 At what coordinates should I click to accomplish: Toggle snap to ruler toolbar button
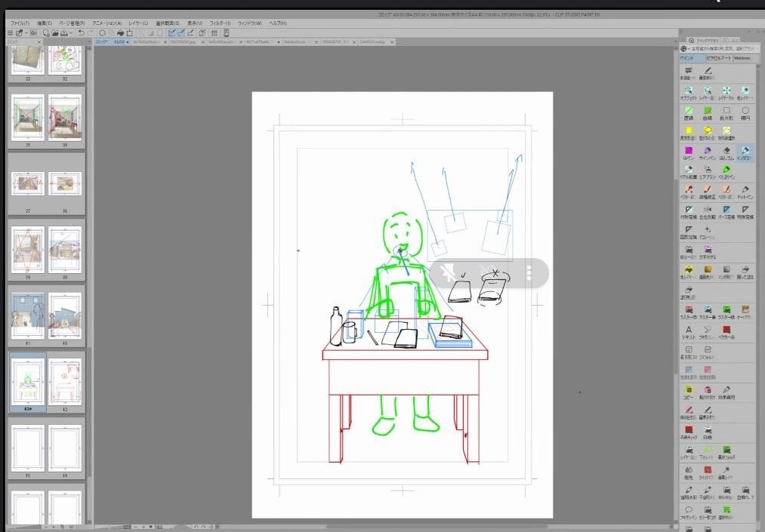point(171,33)
